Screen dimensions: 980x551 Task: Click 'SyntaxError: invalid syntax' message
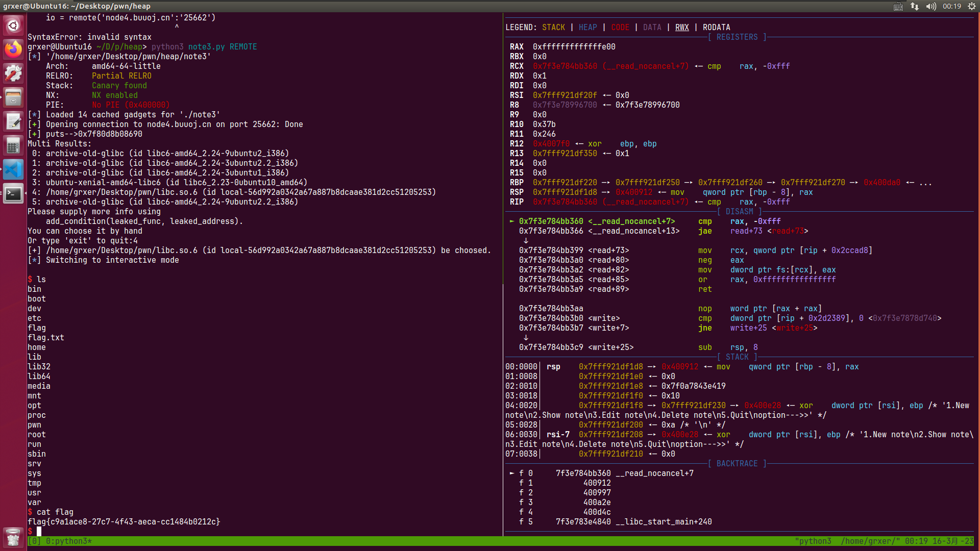coord(89,37)
